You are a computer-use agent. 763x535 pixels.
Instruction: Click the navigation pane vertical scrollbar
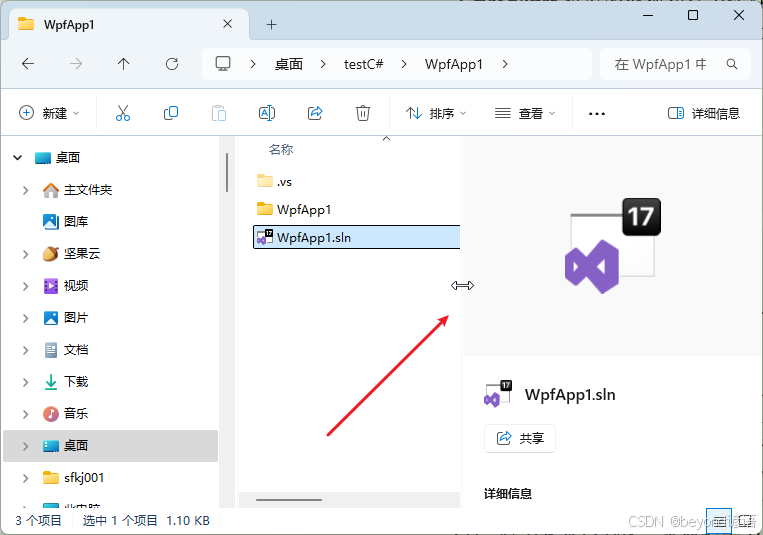point(227,173)
